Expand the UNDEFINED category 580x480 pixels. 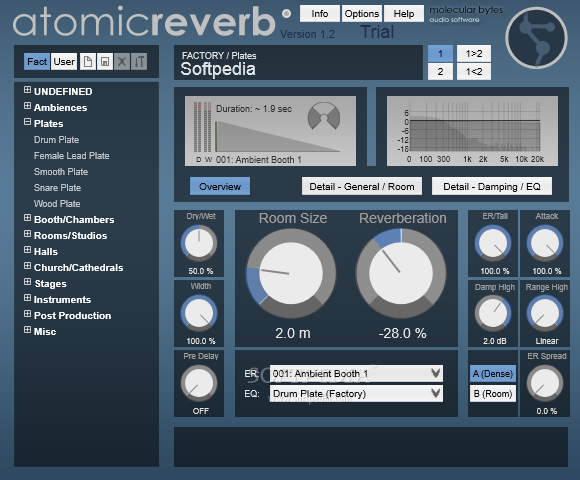point(27,90)
